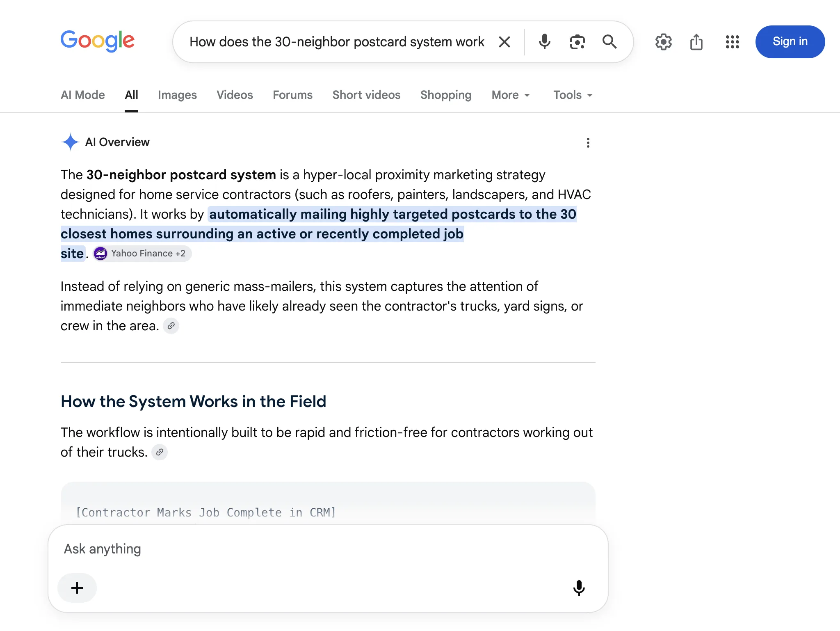Select the All results tab

(x=131, y=95)
